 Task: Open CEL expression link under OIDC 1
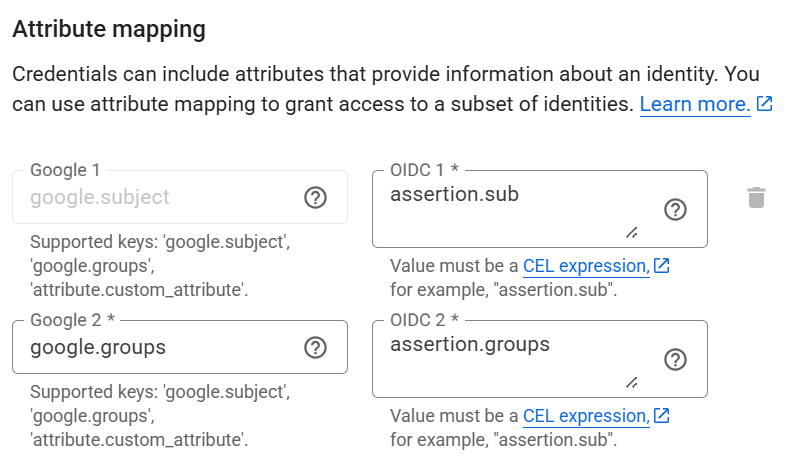point(585,266)
